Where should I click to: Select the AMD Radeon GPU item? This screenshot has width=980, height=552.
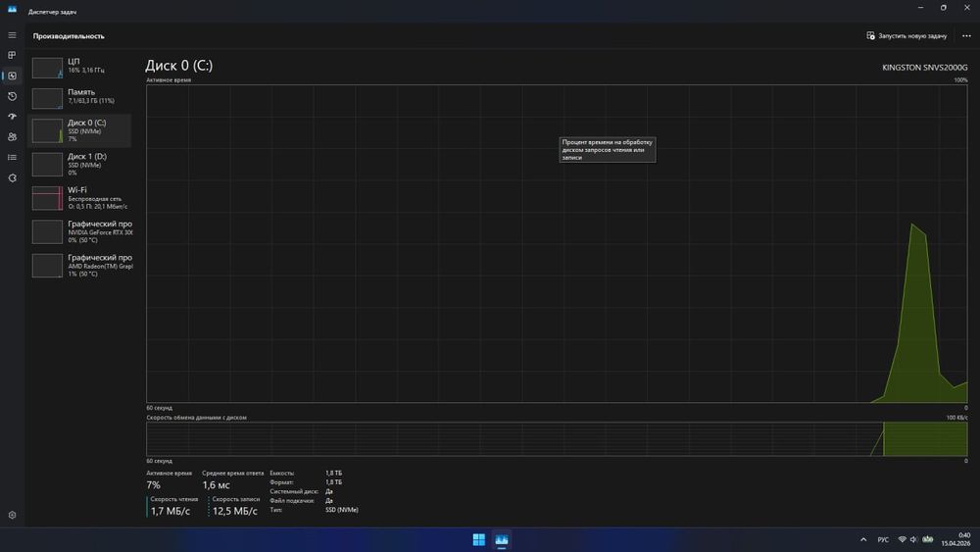tap(80, 266)
